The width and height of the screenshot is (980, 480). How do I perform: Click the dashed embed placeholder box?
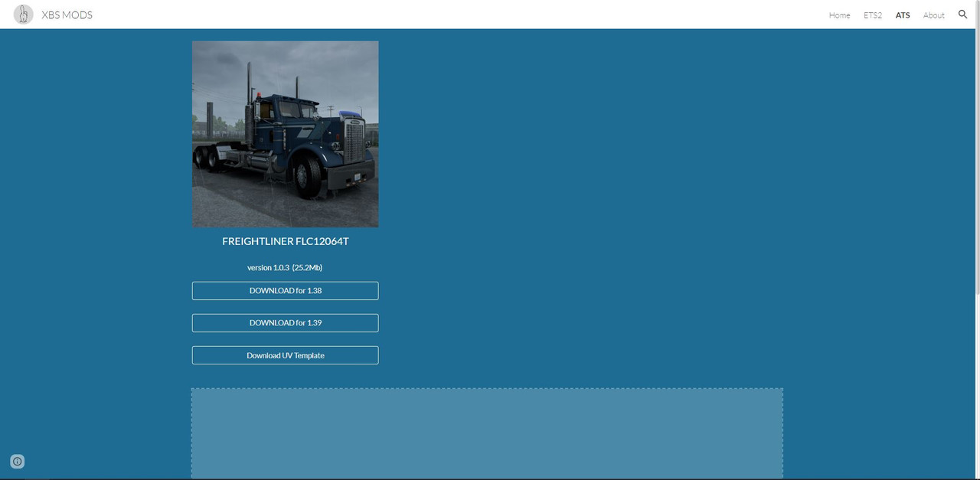[x=487, y=433]
